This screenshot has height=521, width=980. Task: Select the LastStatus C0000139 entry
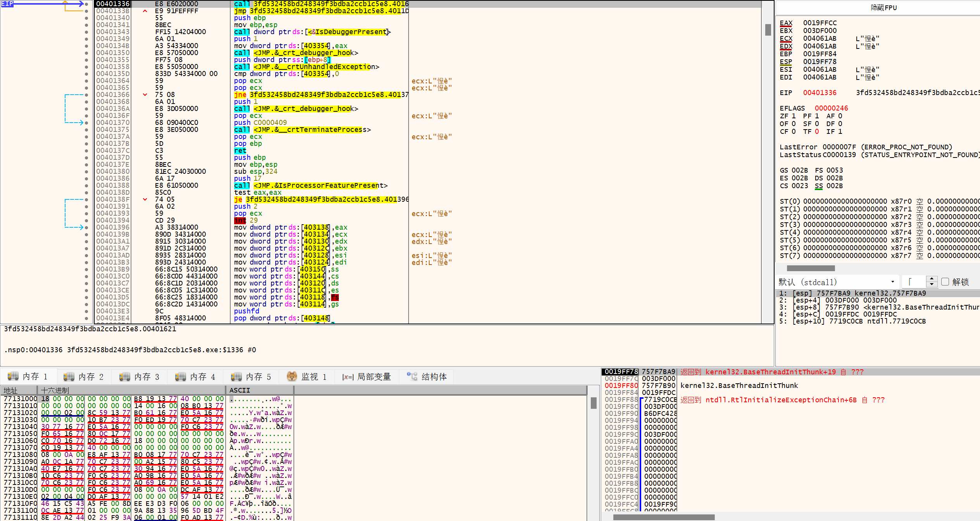880,155
